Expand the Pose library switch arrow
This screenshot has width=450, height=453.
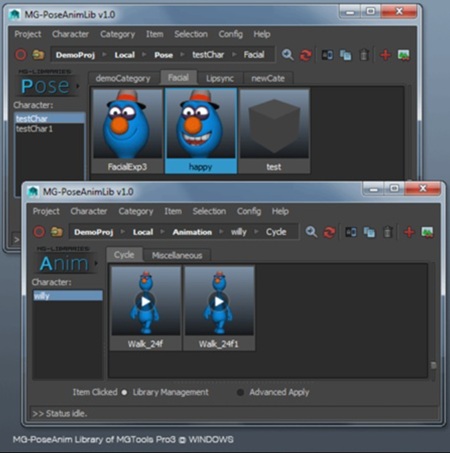click(77, 86)
